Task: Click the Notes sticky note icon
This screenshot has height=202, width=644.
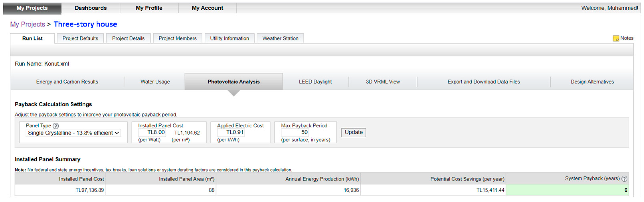Action: [615, 38]
